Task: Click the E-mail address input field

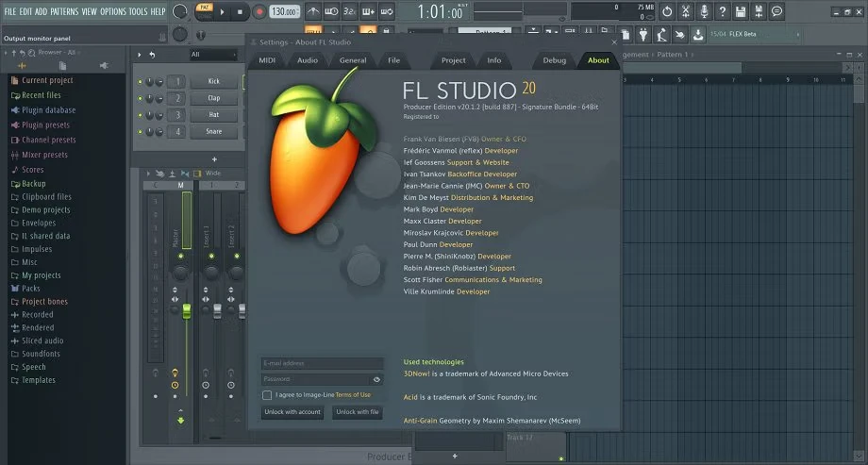Action: (x=322, y=363)
